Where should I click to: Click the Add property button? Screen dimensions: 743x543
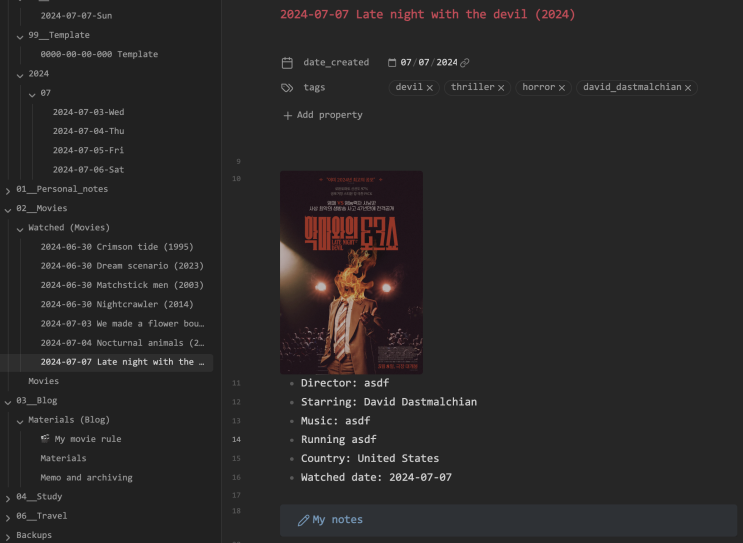tap(323, 115)
